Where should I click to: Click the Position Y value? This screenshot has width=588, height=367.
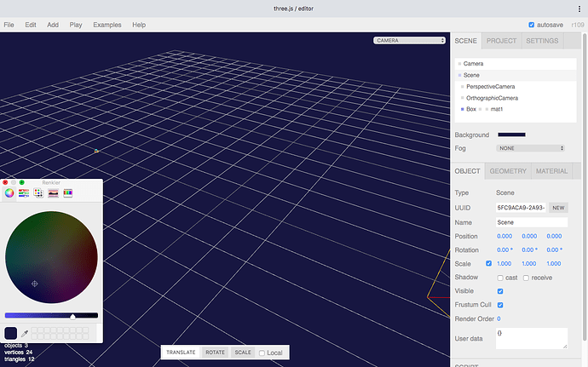[529, 236]
